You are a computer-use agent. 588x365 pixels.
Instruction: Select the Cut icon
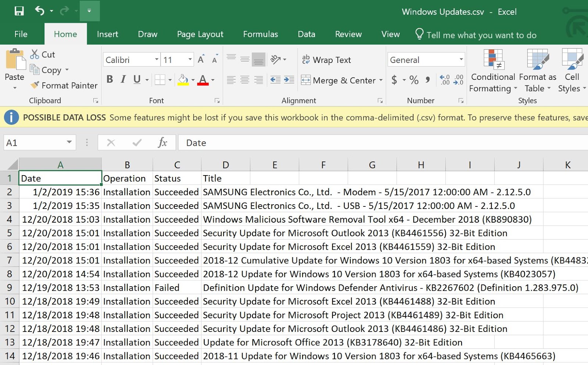click(x=35, y=54)
